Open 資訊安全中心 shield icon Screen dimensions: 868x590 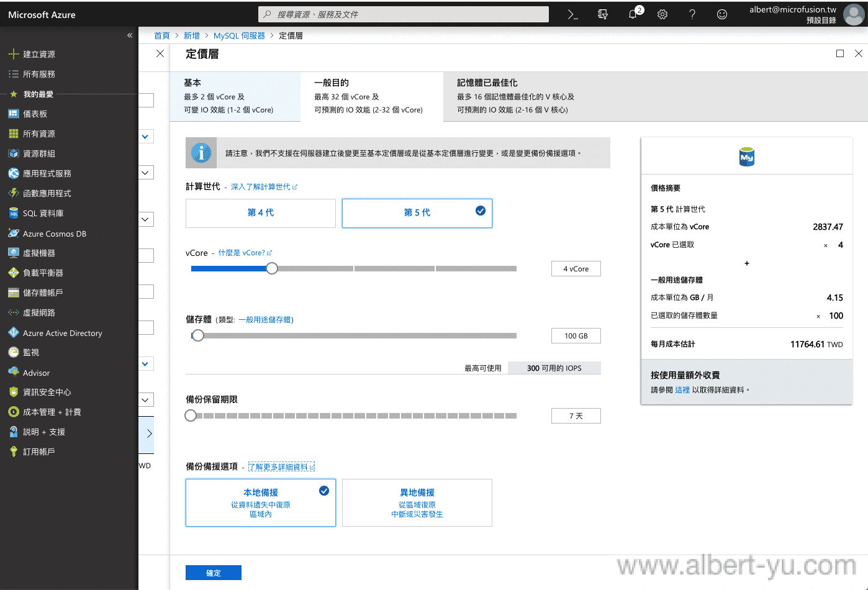pos(14,392)
